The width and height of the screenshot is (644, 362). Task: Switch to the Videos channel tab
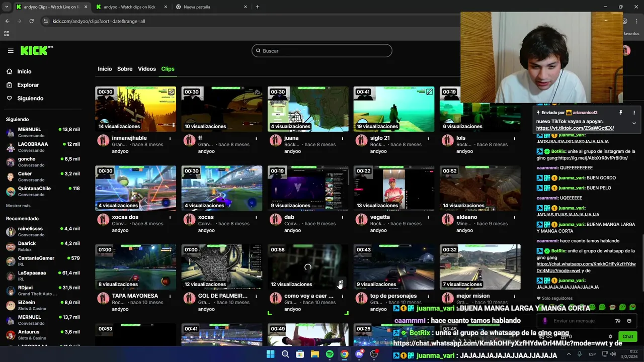point(147,69)
